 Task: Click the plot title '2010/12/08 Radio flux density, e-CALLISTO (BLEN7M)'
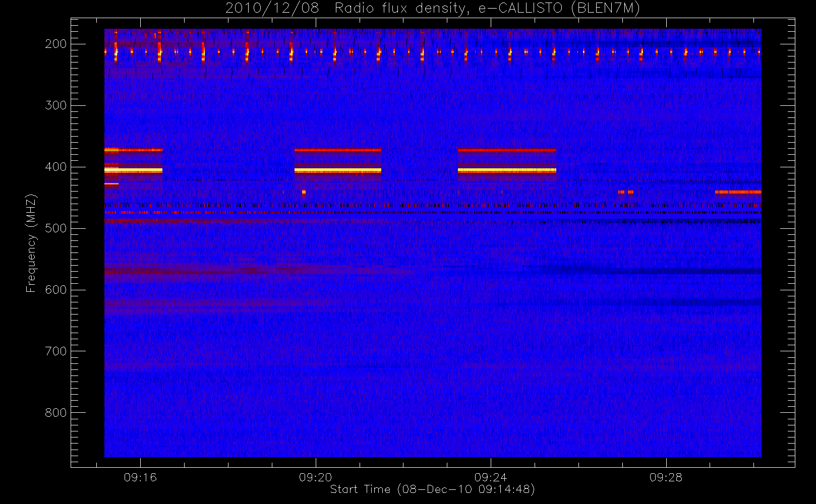coord(433,9)
